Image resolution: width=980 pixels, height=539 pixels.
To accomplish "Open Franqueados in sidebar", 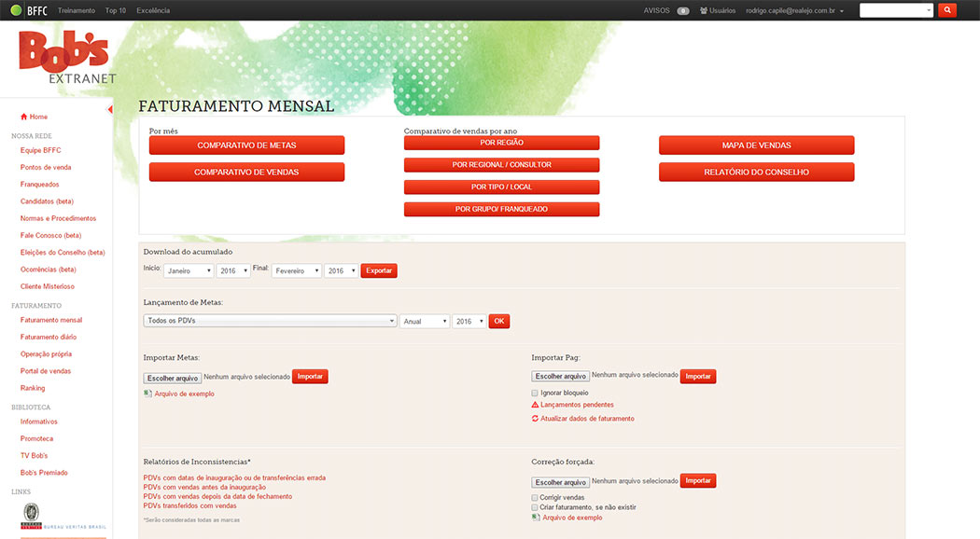I will click(40, 185).
